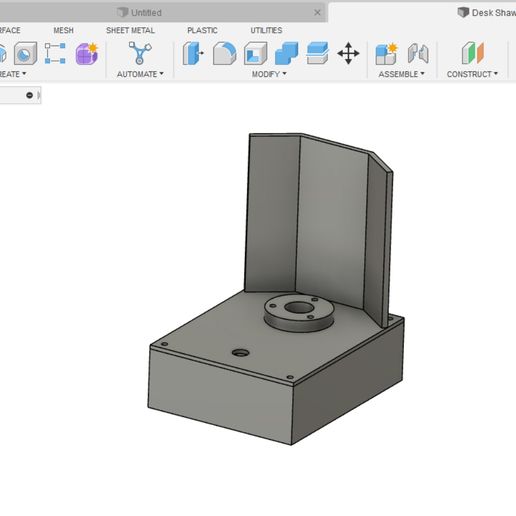Open the ASSEMBLE dropdown
The width and height of the screenshot is (516, 516).
401,74
